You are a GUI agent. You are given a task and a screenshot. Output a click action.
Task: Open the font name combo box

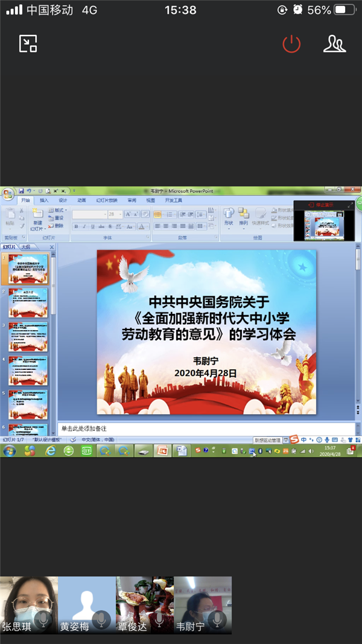tap(89, 214)
